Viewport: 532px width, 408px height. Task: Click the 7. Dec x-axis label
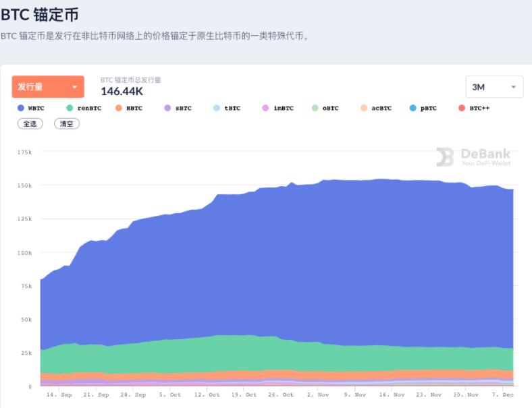point(503,395)
